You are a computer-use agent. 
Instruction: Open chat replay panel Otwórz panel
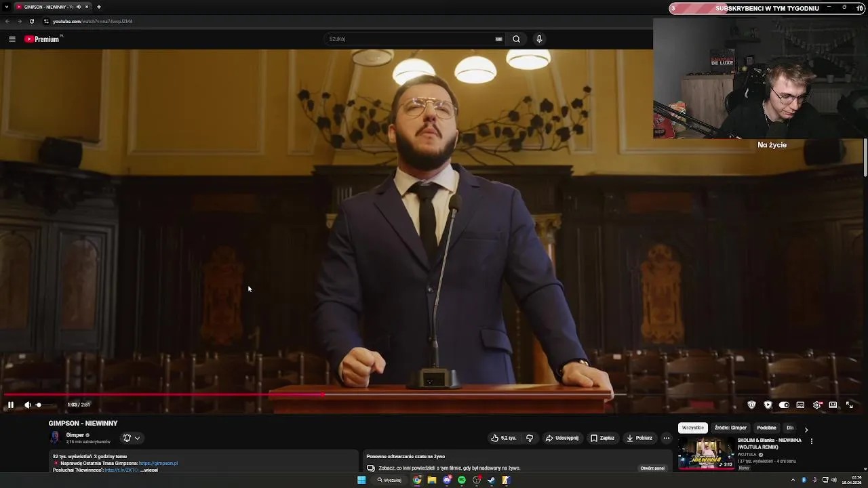(652, 468)
